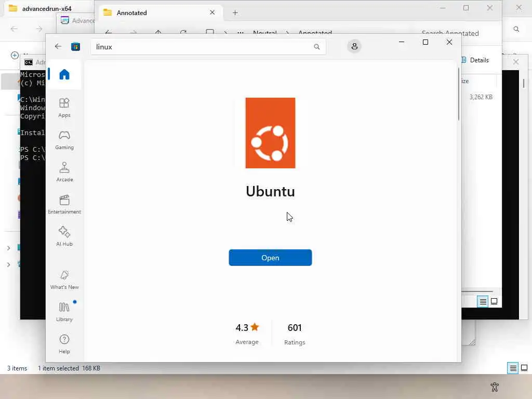Click the Command Prompt window icon
Image resolution: width=532 pixels, height=399 pixels.
[29, 62]
